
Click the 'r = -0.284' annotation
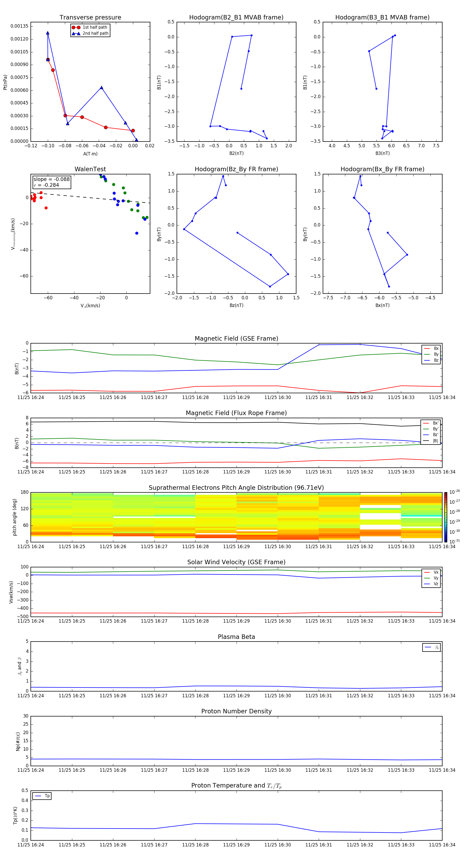[x=47, y=185]
